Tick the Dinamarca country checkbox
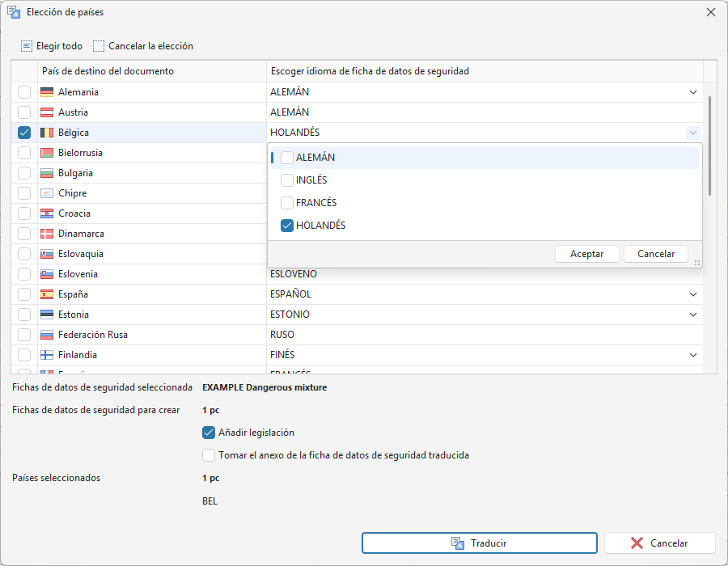The height and width of the screenshot is (566, 728). pos(24,234)
